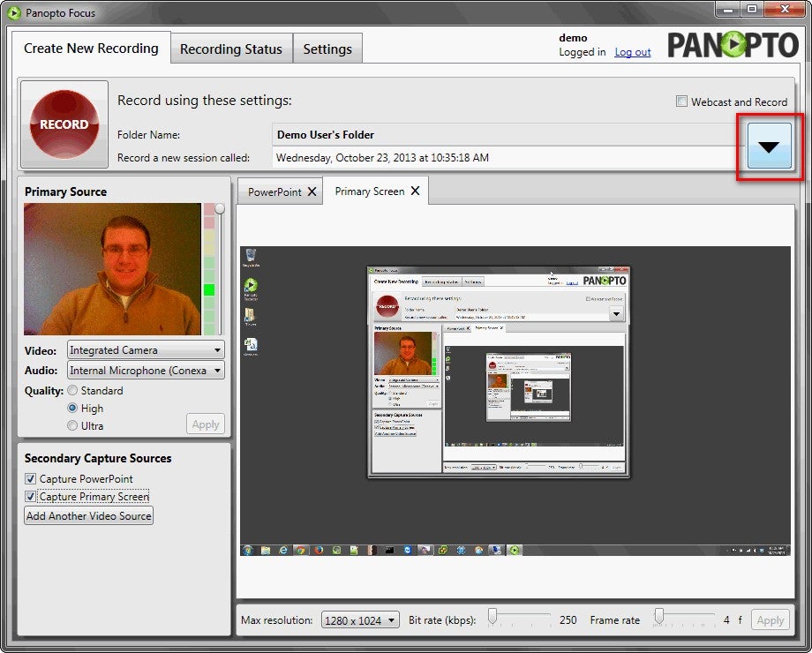This screenshot has width=812, height=653.
Task: Close the Panopto Focus window
Action: click(784, 10)
